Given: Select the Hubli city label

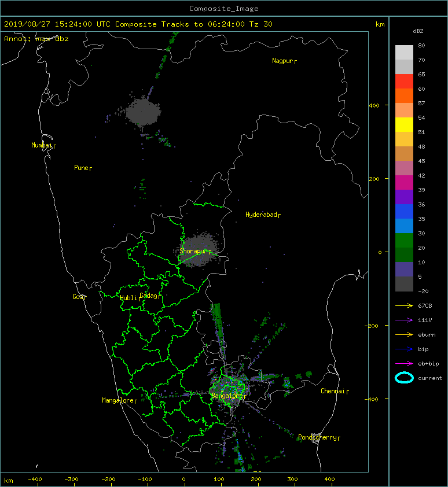Looking at the screenshot, I should [128, 298].
